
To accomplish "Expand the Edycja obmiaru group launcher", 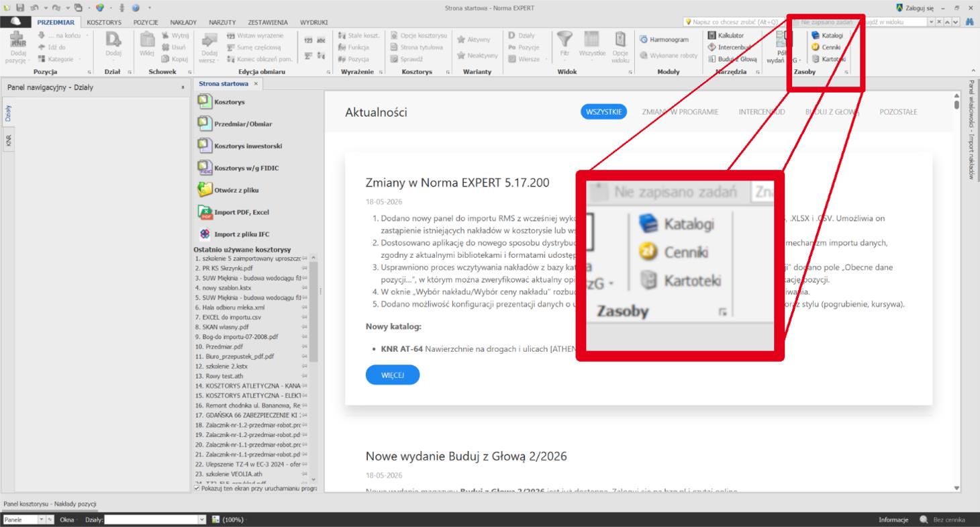I will 329,72.
